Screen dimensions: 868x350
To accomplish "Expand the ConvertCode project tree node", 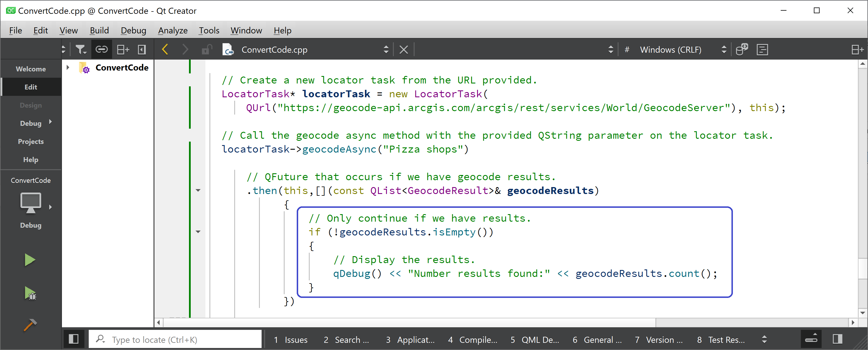I will coord(68,67).
